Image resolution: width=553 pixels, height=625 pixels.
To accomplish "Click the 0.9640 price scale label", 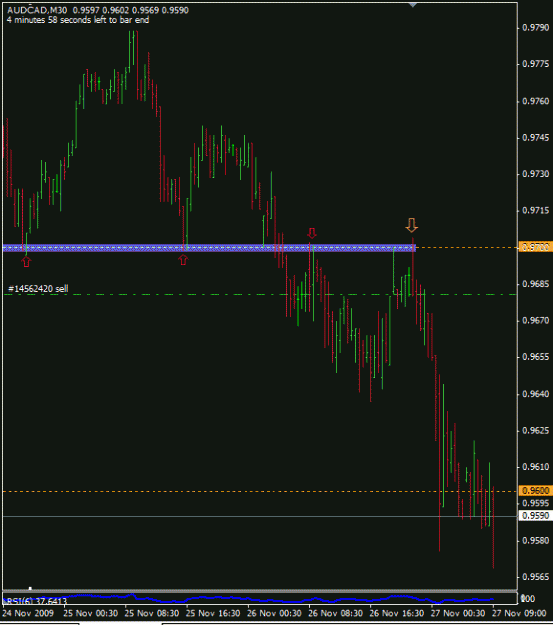I will pyautogui.click(x=535, y=394).
